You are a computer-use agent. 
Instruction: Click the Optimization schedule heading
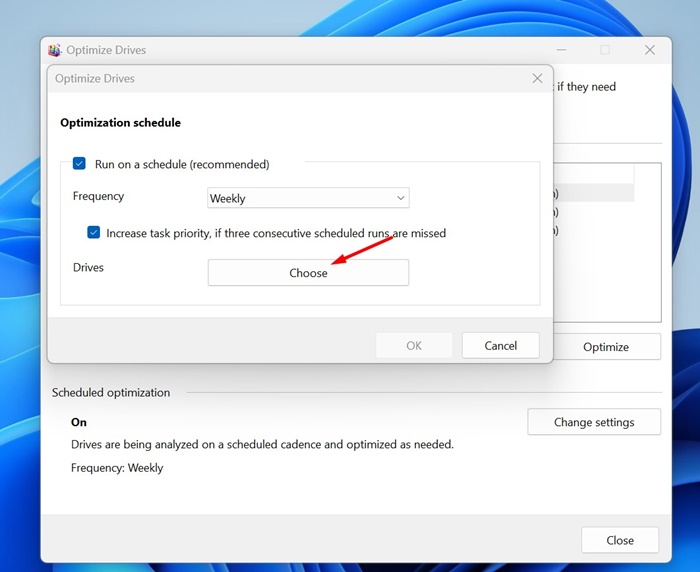pos(120,123)
